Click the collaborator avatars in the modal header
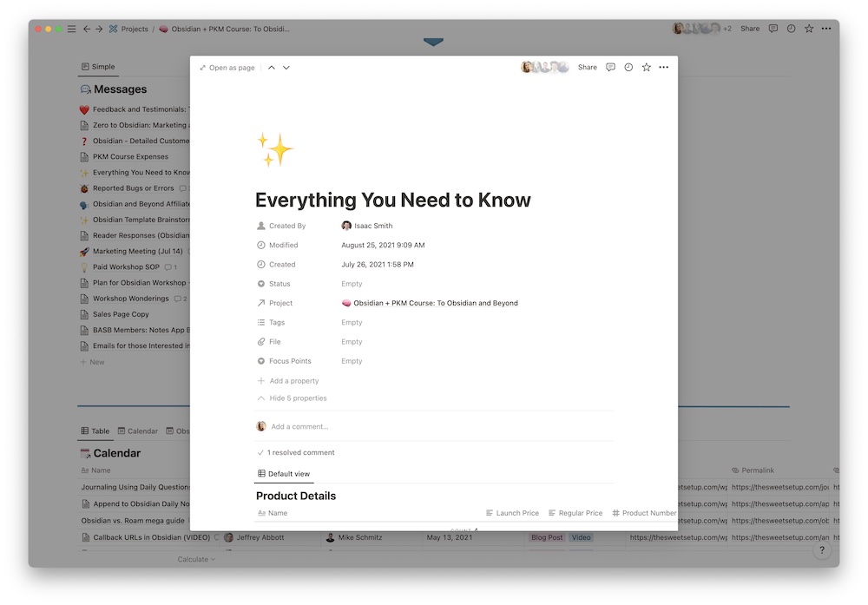The width and height of the screenshot is (868, 605). point(545,67)
